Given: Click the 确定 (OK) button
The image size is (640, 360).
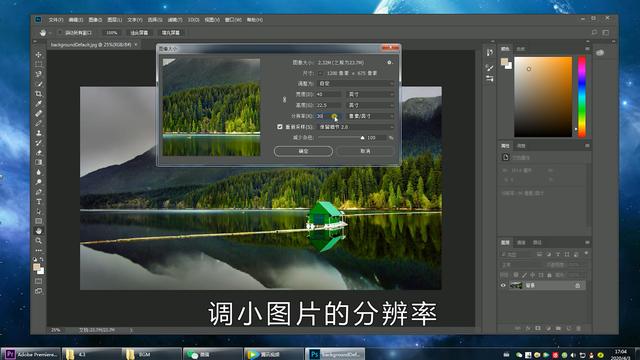Looking at the screenshot, I should 303,151.
